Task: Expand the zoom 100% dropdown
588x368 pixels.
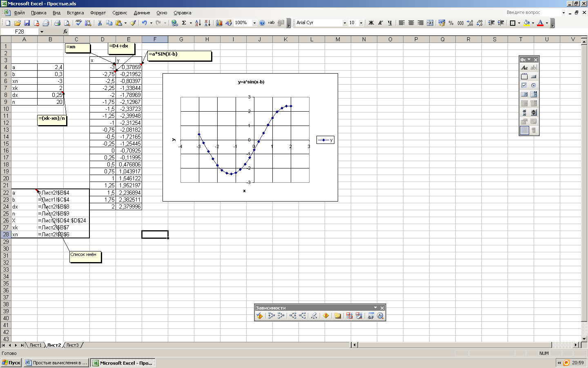Action: tap(254, 23)
